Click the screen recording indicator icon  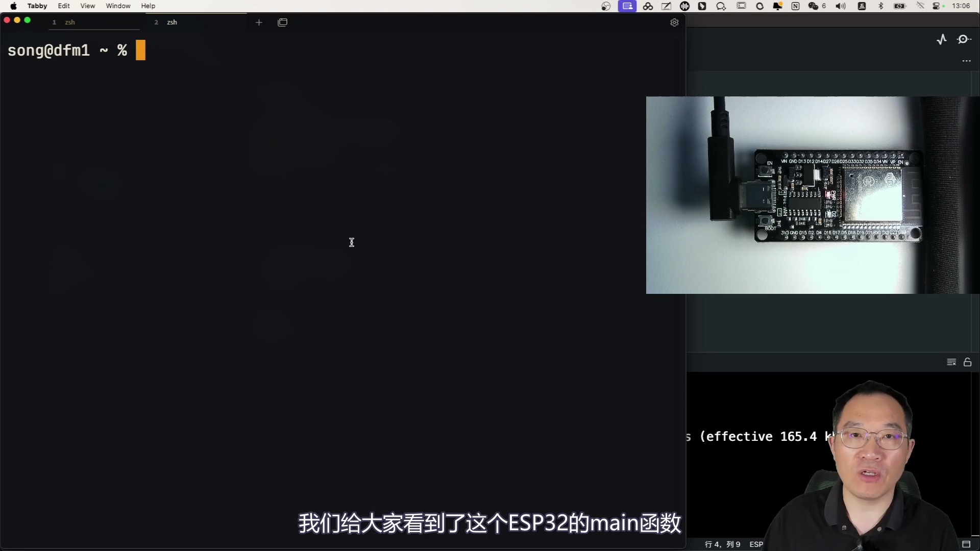pos(627,6)
